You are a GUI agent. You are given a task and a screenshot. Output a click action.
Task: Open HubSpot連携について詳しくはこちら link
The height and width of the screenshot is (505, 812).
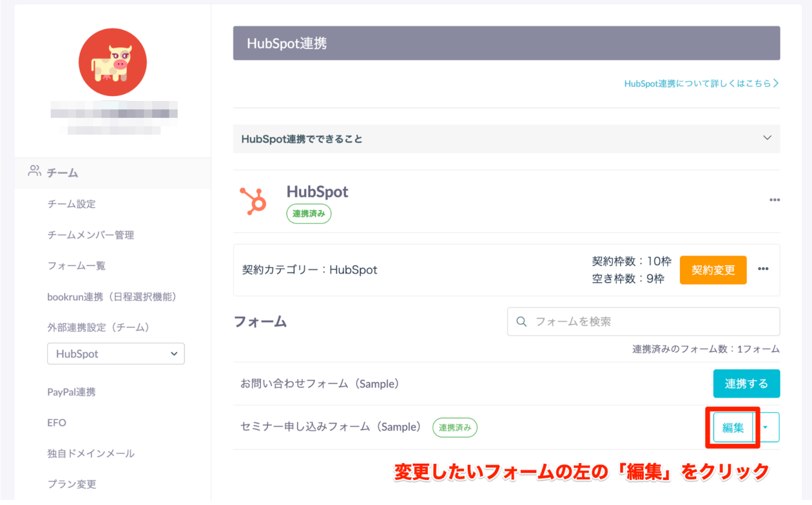click(x=701, y=83)
